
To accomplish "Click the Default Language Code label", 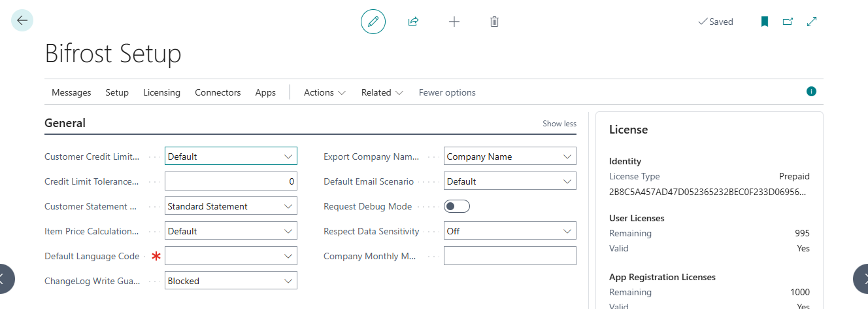I will tap(92, 256).
